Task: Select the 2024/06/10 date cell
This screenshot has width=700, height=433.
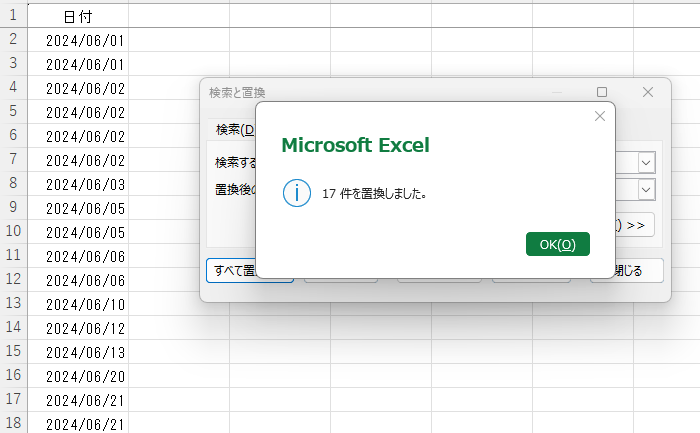Action: tap(78, 304)
